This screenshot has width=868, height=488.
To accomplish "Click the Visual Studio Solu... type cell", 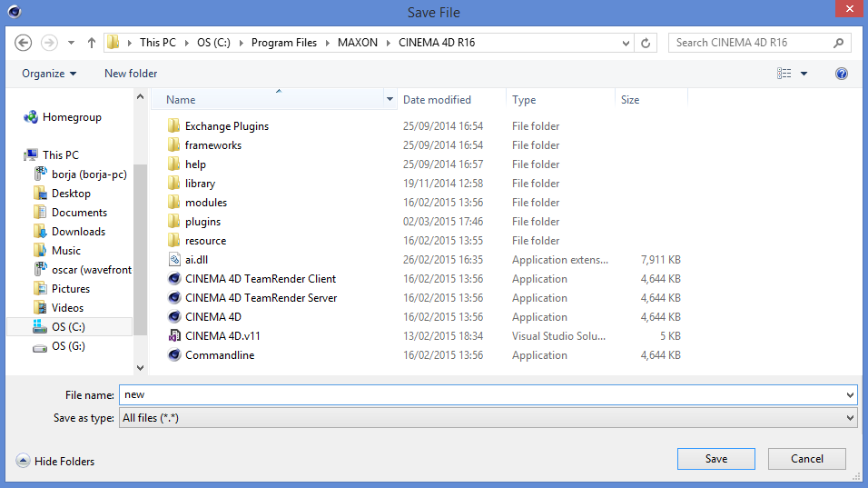I will pyautogui.click(x=558, y=336).
